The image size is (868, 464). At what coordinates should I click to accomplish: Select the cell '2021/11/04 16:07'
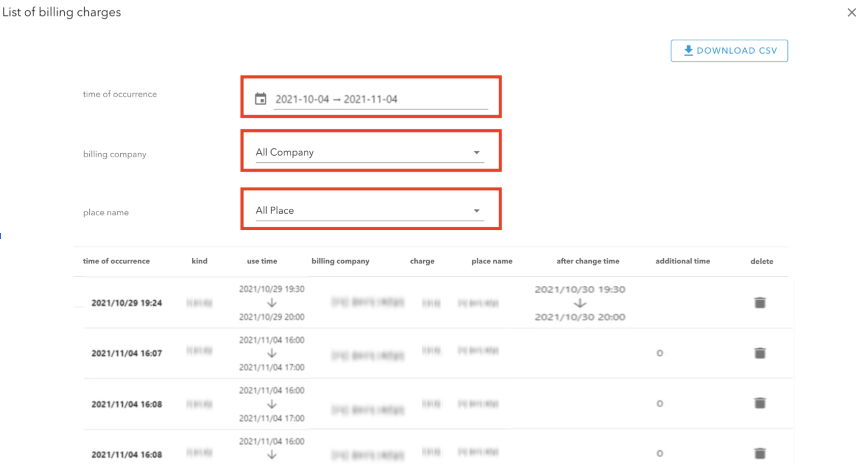[x=127, y=353]
